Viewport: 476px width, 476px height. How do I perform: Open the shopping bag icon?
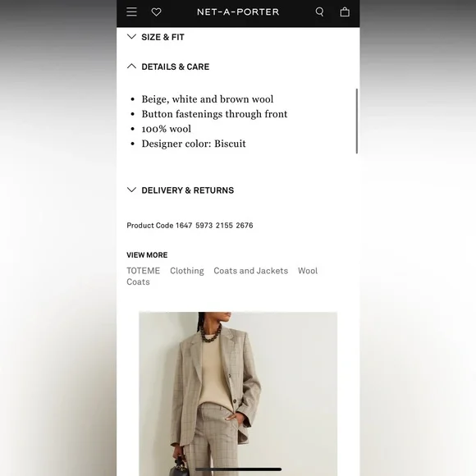click(345, 11)
